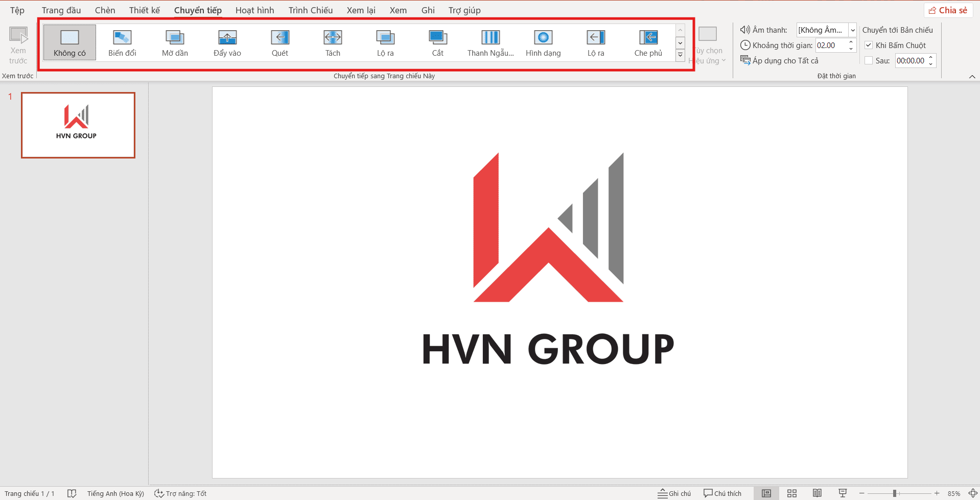Image resolution: width=980 pixels, height=500 pixels.
Task: Expand the transitions gallery more button
Action: point(680,56)
